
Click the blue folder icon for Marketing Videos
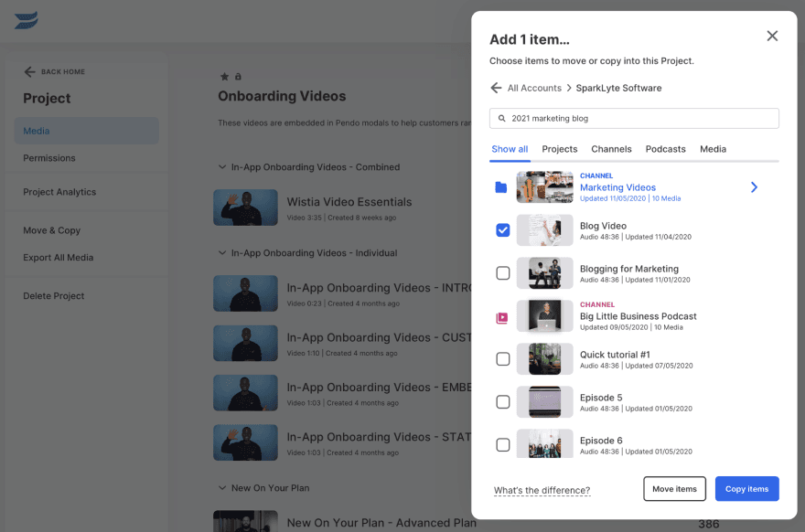click(x=501, y=187)
